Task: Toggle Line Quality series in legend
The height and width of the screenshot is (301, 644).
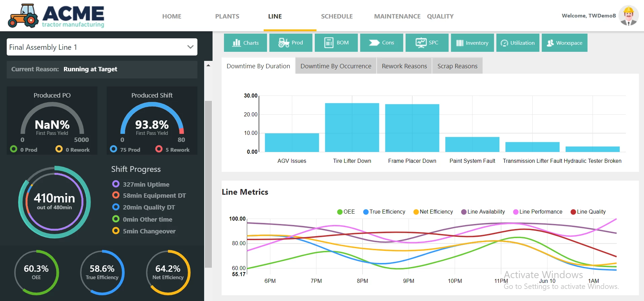Action: pos(588,212)
